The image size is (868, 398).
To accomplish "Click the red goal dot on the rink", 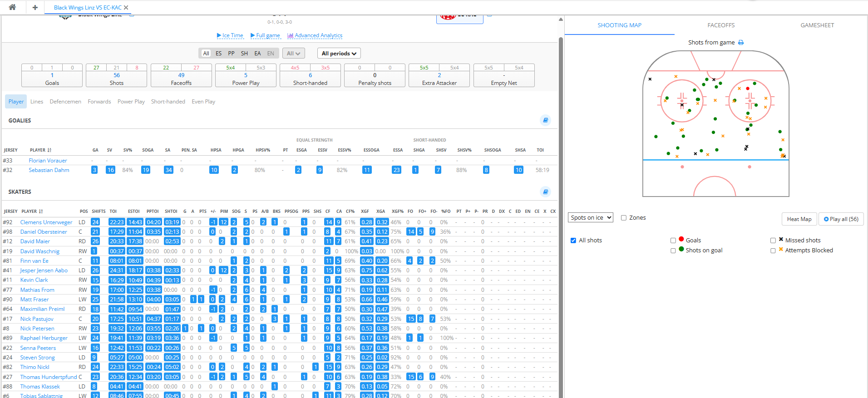I will pos(748,88).
